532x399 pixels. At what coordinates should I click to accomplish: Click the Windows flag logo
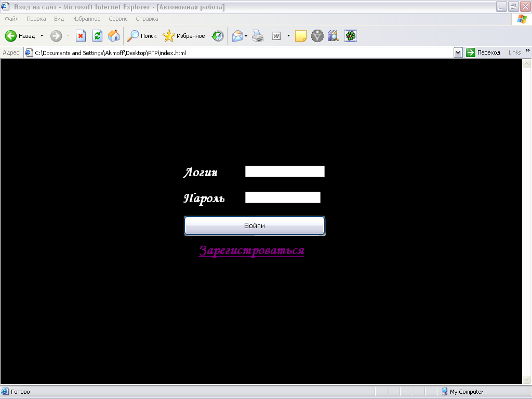point(522,19)
